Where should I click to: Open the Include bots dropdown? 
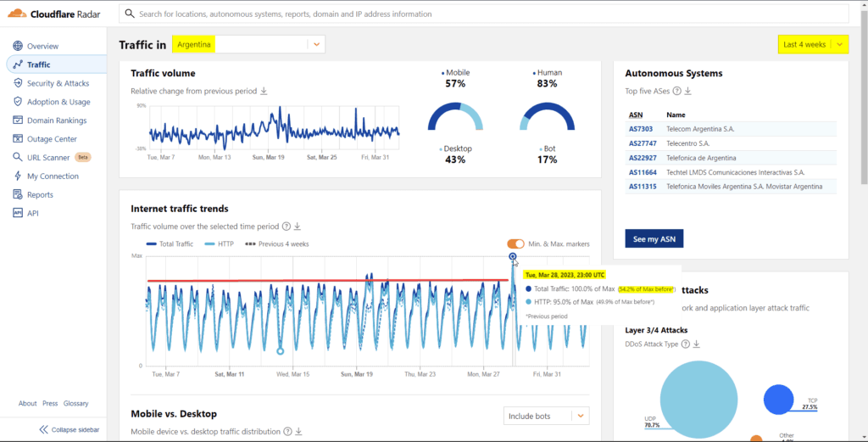pyautogui.click(x=580, y=416)
